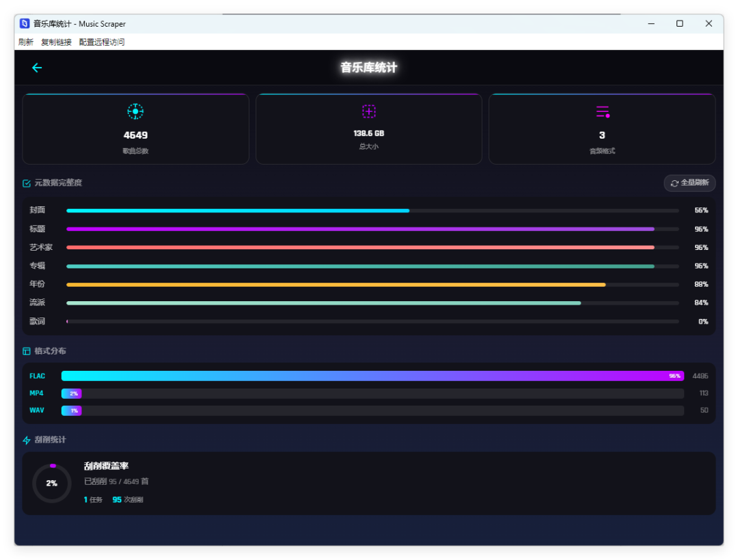Click the 2% scraping coverage ring

tap(52, 484)
